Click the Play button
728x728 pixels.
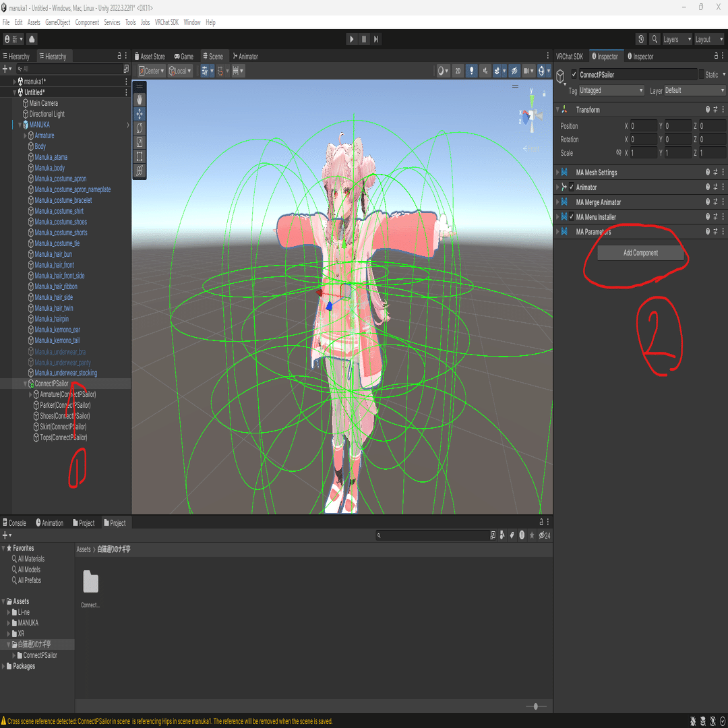[351, 39]
